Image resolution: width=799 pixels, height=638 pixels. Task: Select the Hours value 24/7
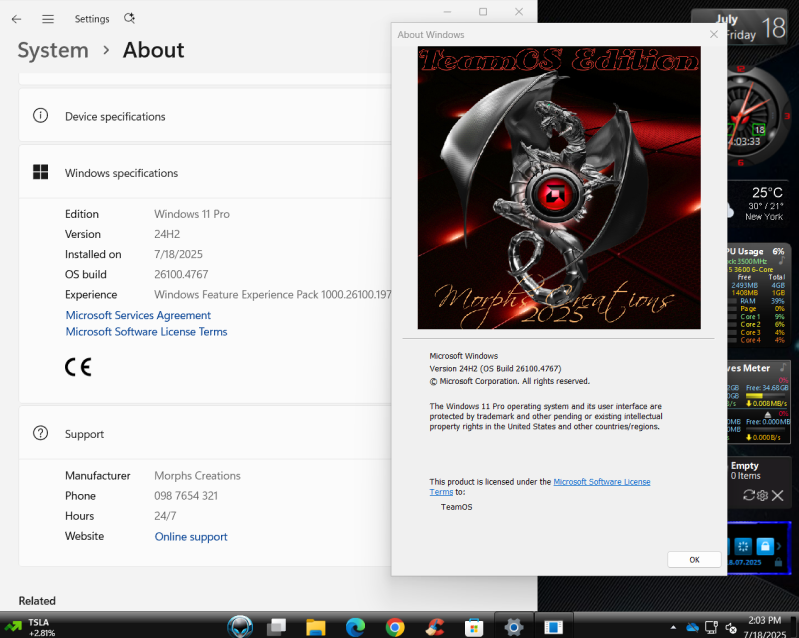tap(165, 516)
